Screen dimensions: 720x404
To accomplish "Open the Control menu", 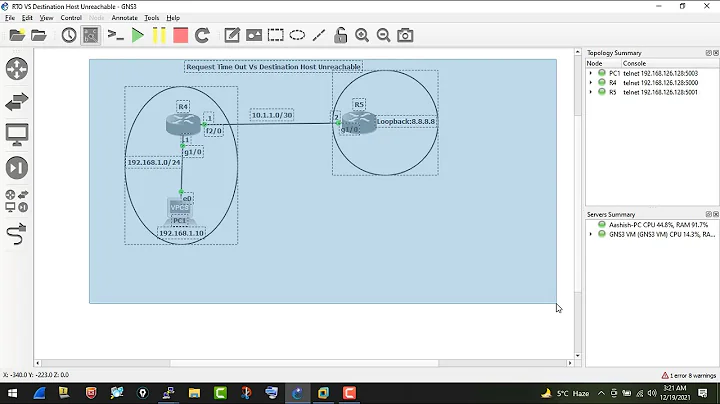I will coord(71,17).
